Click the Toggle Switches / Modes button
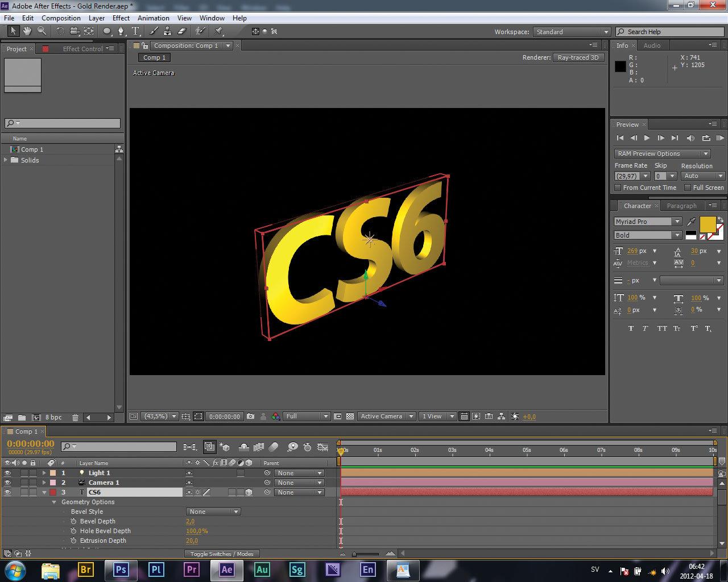The image size is (728, 582). click(x=222, y=554)
